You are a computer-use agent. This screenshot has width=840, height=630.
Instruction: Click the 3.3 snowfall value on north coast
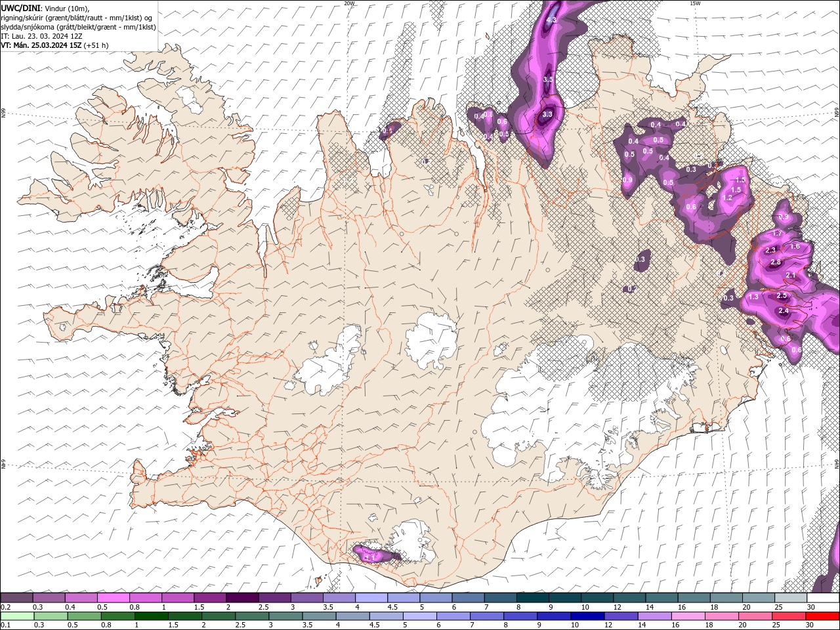547,114
